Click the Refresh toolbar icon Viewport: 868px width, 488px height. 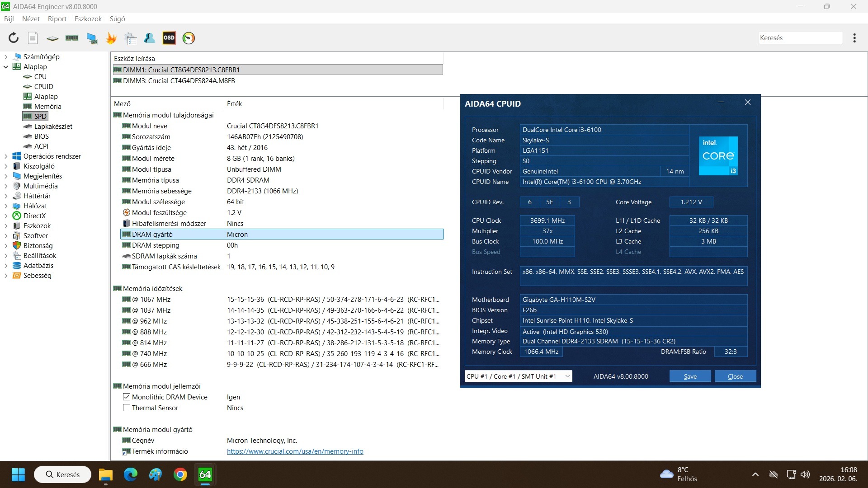tap(14, 38)
